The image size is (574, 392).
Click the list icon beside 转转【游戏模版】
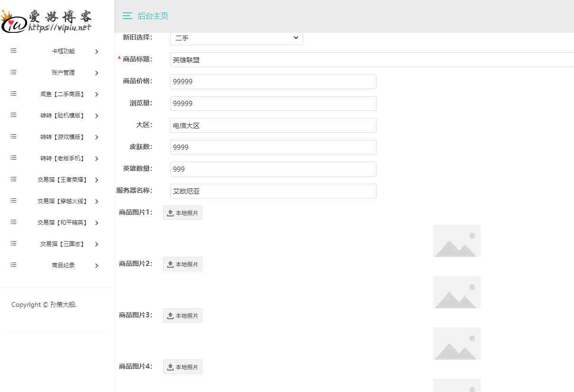(x=13, y=137)
